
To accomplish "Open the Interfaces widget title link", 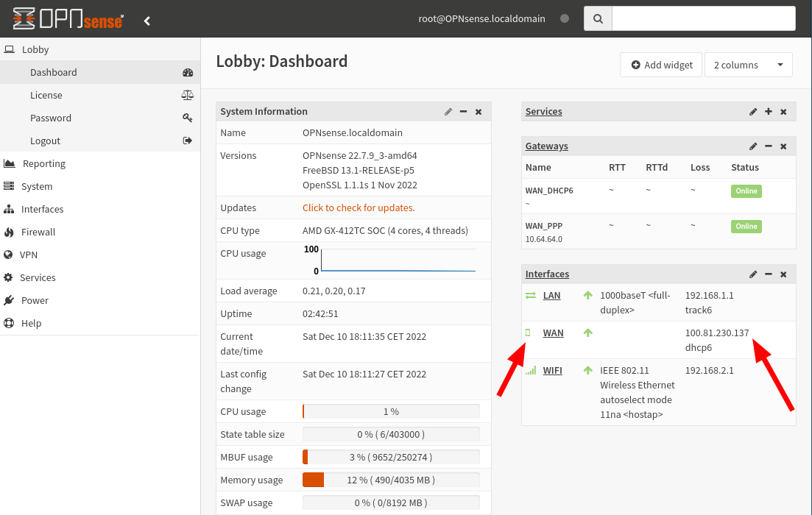I will (547, 274).
